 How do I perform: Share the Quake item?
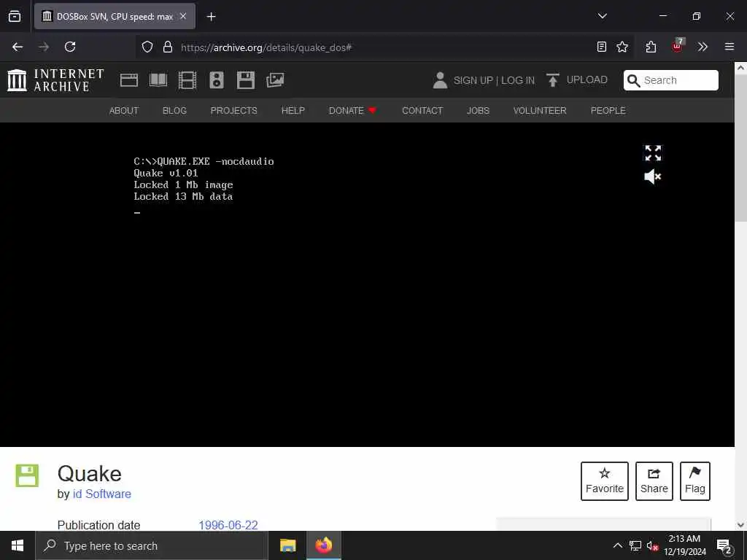pos(654,481)
